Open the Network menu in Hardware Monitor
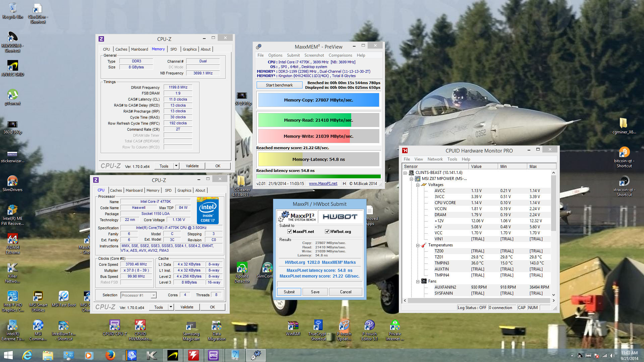 pyautogui.click(x=435, y=159)
